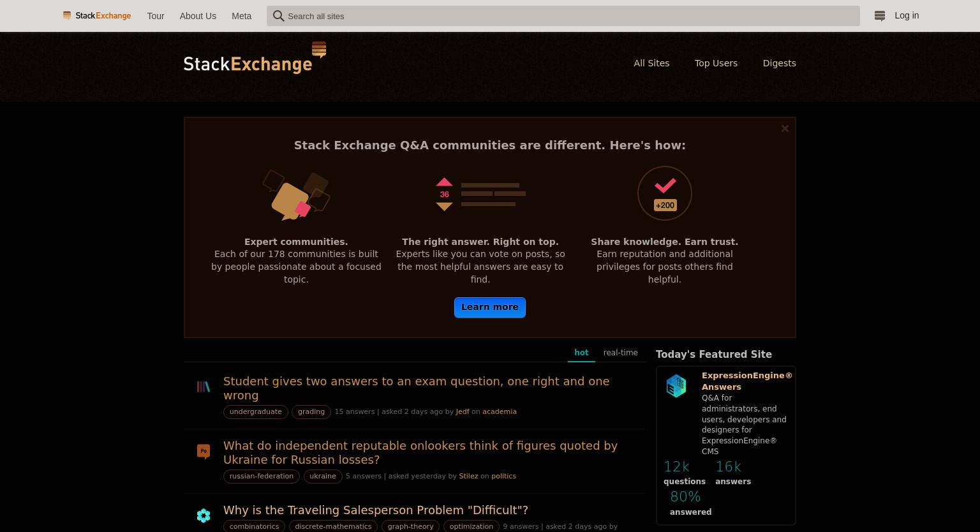Click the Today's Featured Site heading
980x532 pixels.
[714, 355]
